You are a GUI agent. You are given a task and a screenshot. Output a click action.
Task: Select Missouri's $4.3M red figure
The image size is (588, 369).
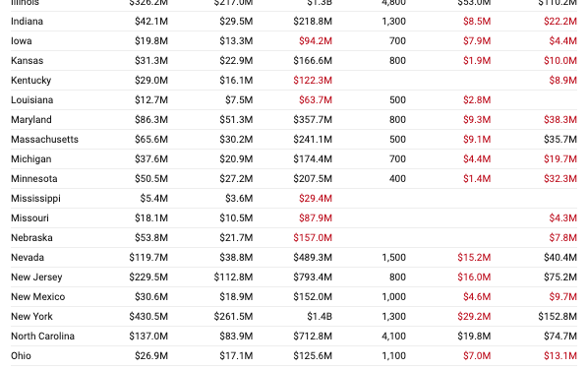562,218
